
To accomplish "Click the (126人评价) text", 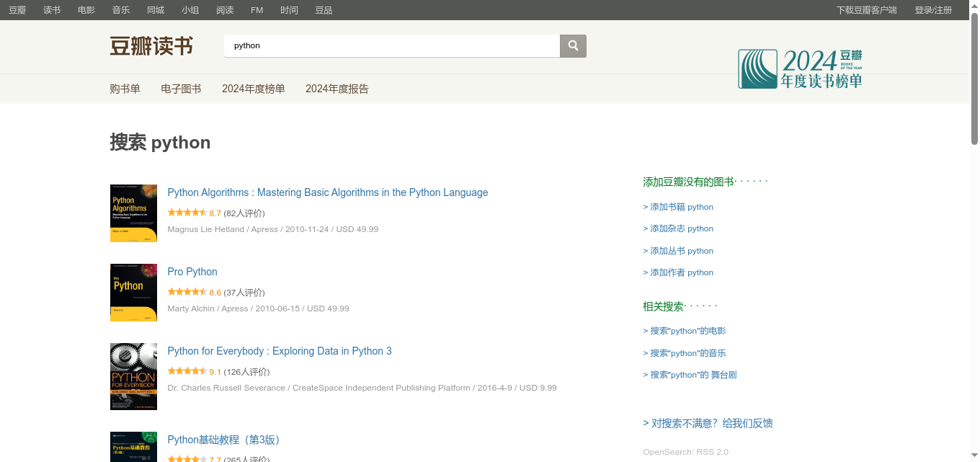I will point(246,372).
